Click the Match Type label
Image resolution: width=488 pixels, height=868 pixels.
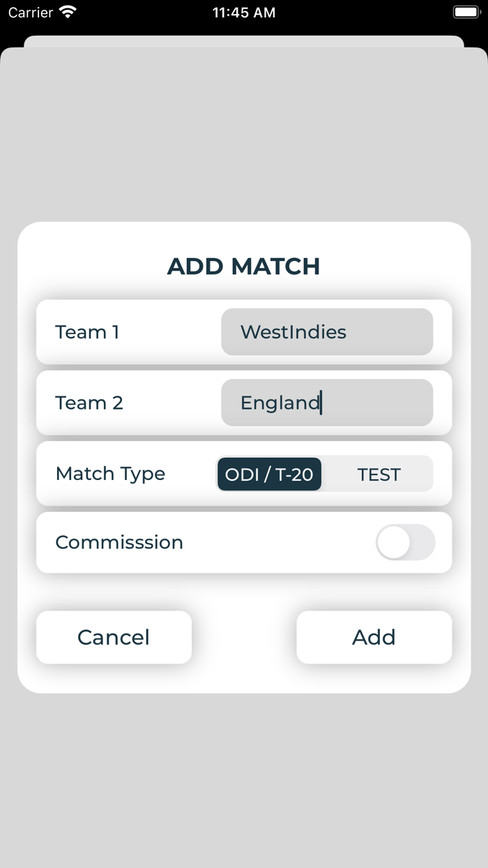[110, 474]
